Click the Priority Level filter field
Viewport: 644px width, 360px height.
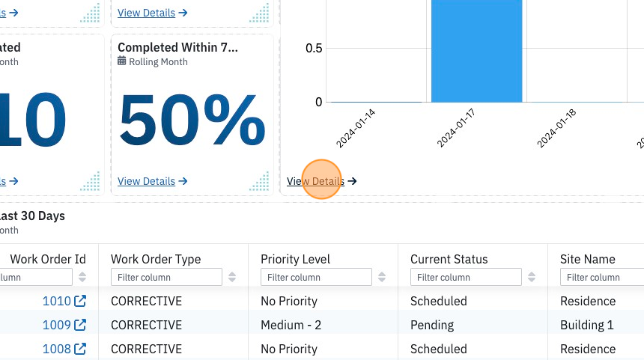(x=316, y=277)
